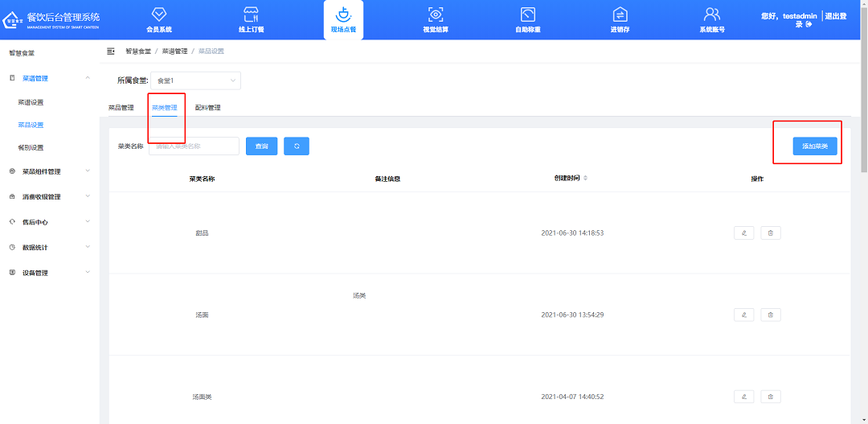Open the 进销存 inventory module
Viewport: 868px width, 424px height.
coord(620,14)
